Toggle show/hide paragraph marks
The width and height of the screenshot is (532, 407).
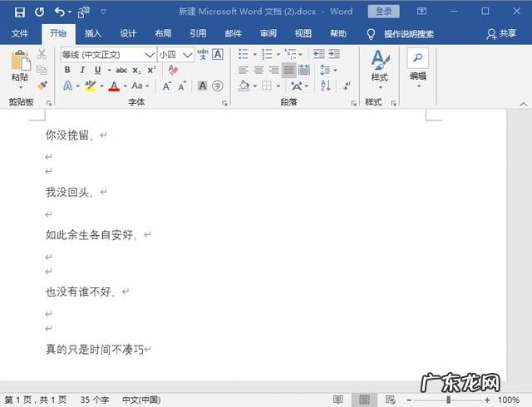point(347,86)
